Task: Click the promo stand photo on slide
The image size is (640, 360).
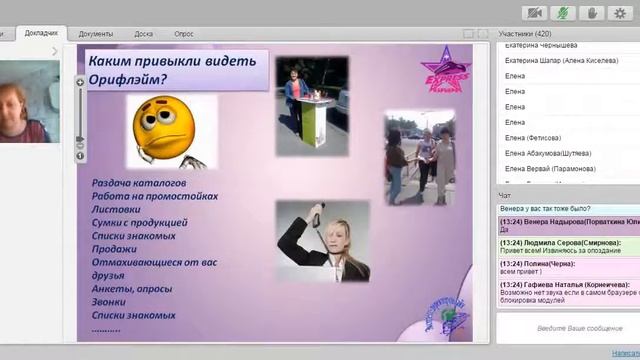Action: (x=312, y=107)
